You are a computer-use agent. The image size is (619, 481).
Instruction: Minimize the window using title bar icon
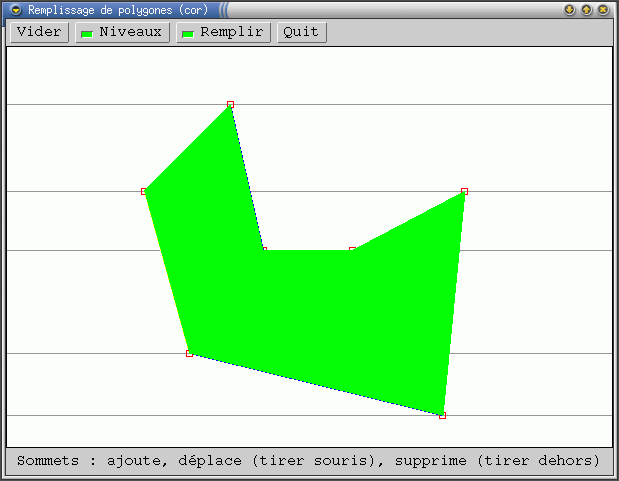pos(569,9)
